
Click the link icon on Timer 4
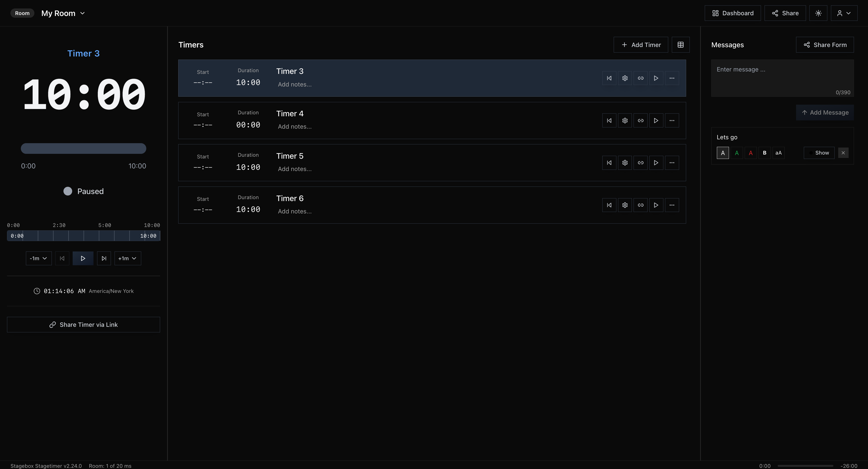click(640, 121)
